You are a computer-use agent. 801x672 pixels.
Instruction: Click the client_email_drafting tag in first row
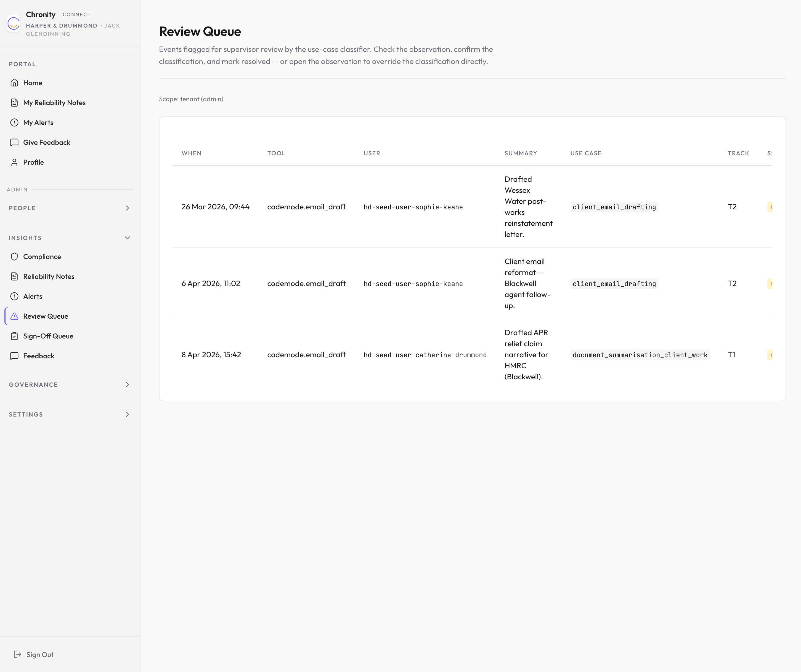pos(614,207)
